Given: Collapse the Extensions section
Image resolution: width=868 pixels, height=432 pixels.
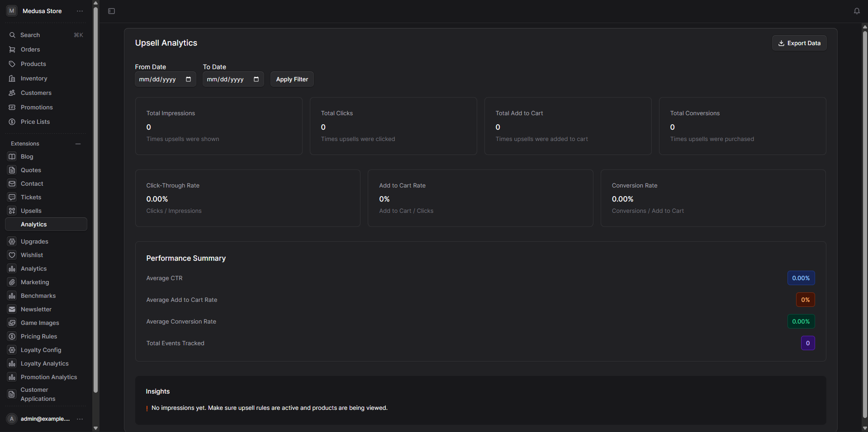Looking at the screenshot, I should coord(78,144).
